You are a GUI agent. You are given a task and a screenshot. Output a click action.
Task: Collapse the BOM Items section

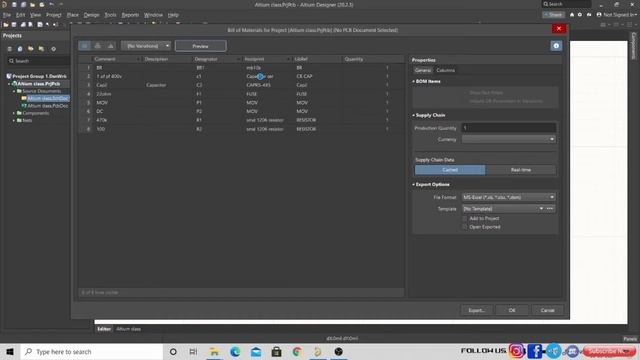coord(413,81)
